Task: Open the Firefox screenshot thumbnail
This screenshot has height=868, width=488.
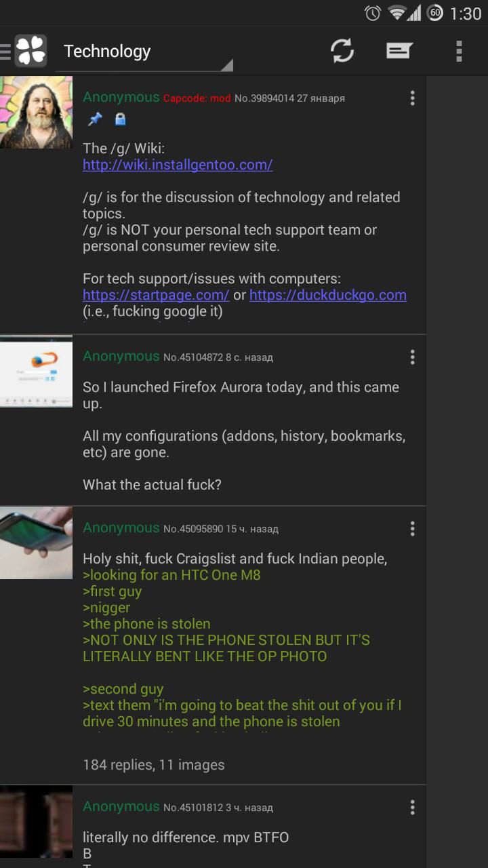Action: pos(36,371)
